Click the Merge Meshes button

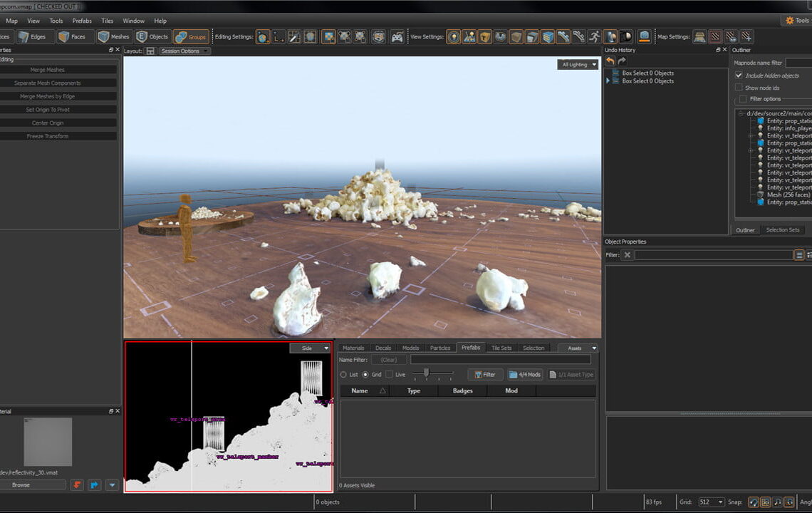[48, 70]
